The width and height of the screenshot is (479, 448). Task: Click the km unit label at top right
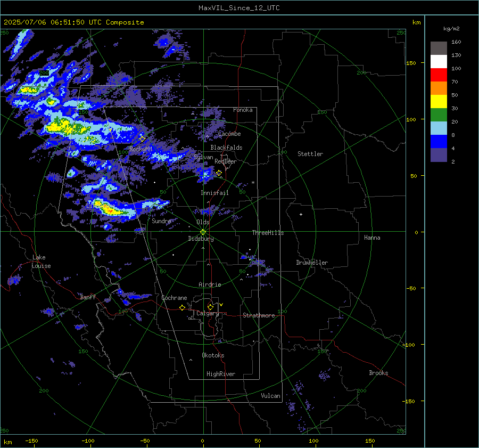417,22
